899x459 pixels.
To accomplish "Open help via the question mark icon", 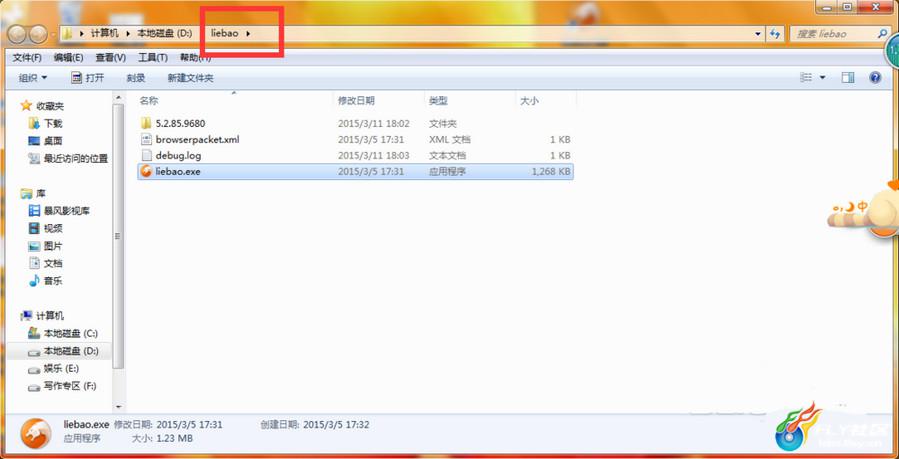I will [875, 77].
